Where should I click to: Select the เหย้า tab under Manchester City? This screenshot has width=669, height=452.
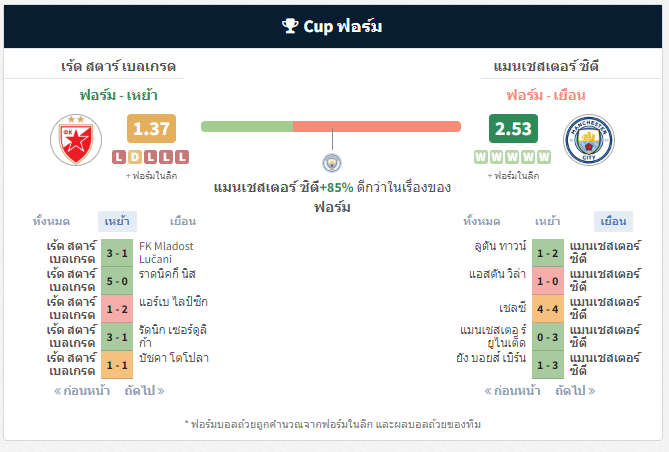(547, 221)
